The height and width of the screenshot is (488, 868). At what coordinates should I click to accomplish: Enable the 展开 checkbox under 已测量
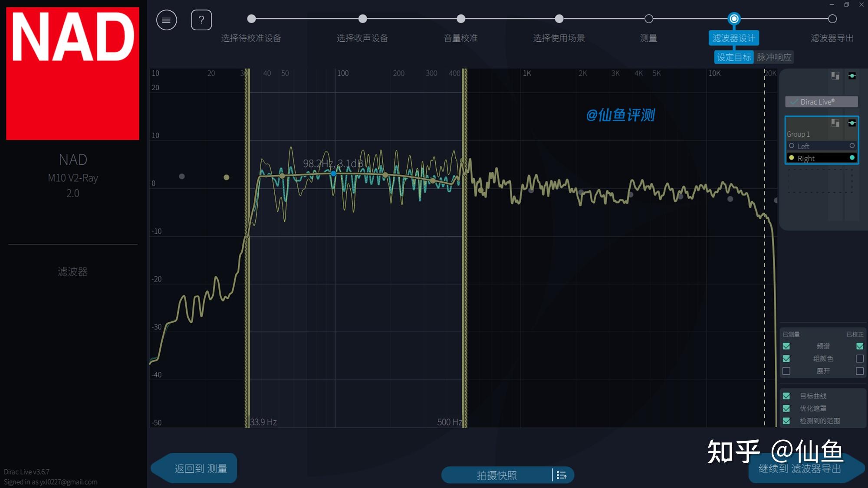(786, 371)
